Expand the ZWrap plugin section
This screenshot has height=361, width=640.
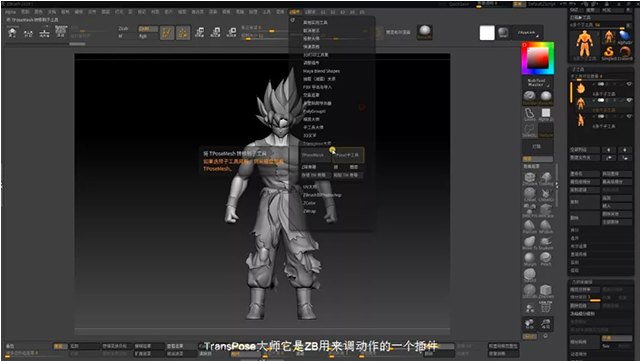pos(309,211)
